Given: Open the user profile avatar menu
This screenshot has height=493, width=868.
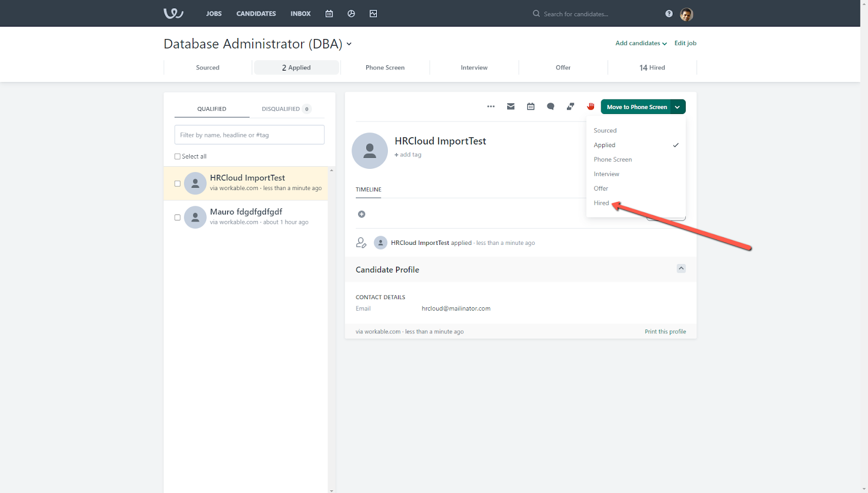Looking at the screenshot, I should [686, 14].
